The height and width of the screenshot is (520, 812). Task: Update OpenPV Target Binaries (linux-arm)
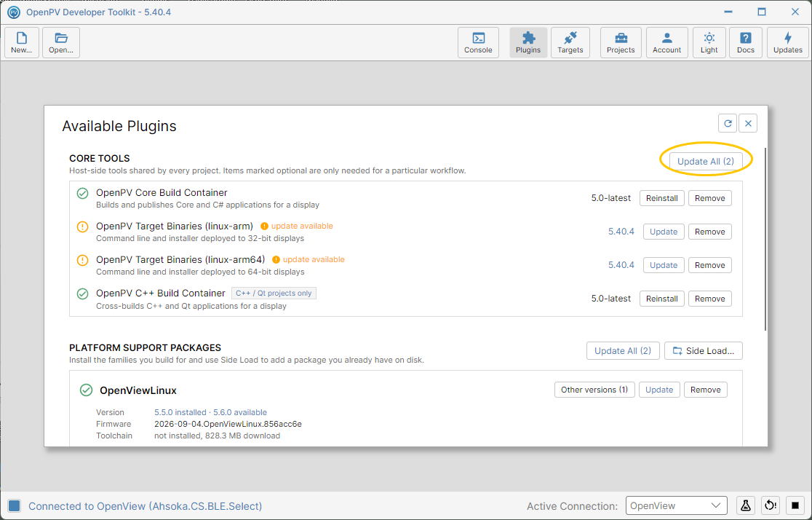664,232
